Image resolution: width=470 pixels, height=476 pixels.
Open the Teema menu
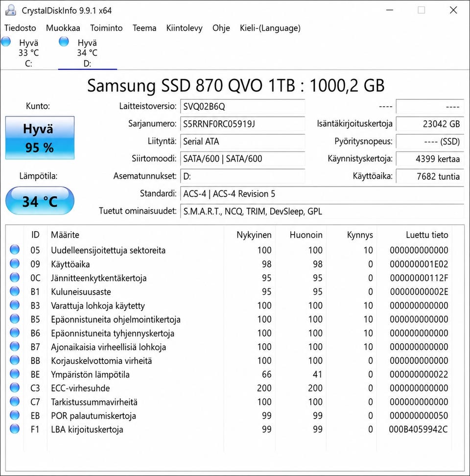(x=144, y=28)
